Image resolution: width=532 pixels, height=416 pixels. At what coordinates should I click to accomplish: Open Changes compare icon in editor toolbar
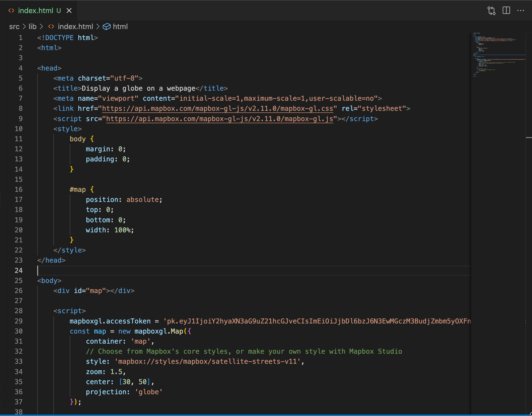(x=491, y=11)
